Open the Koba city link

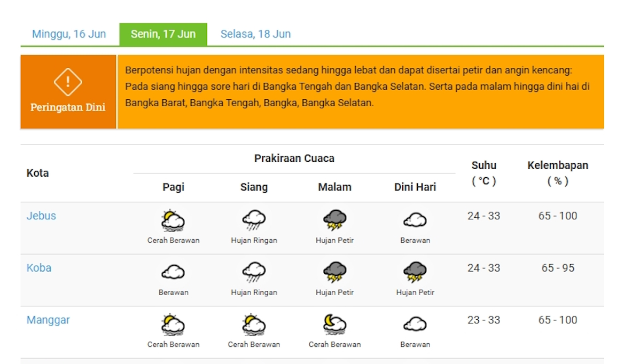tap(39, 268)
